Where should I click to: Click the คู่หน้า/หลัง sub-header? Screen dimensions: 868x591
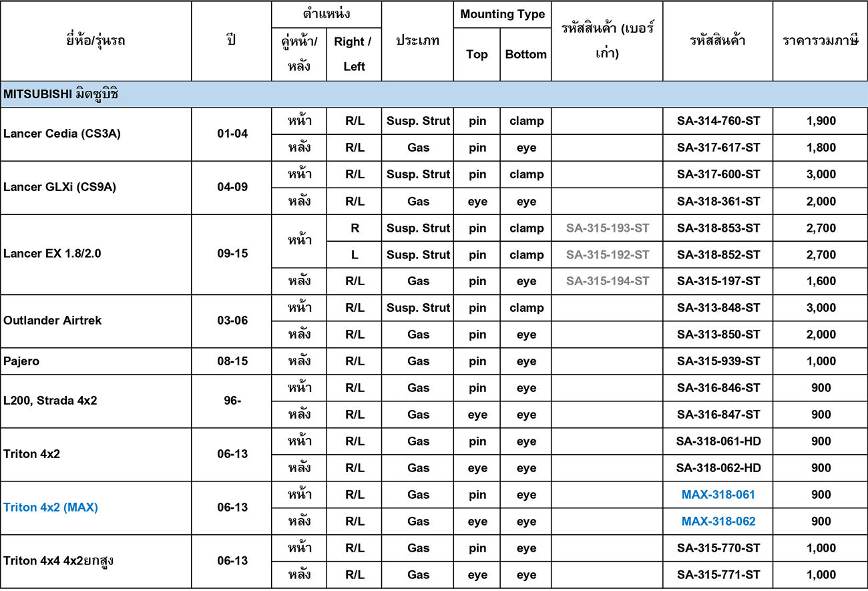tap(299, 54)
